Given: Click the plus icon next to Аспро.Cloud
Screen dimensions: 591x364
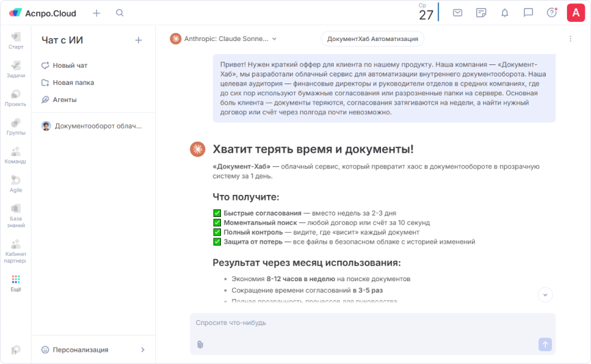Looking at the screenshot, I should [x=96, y=13].
